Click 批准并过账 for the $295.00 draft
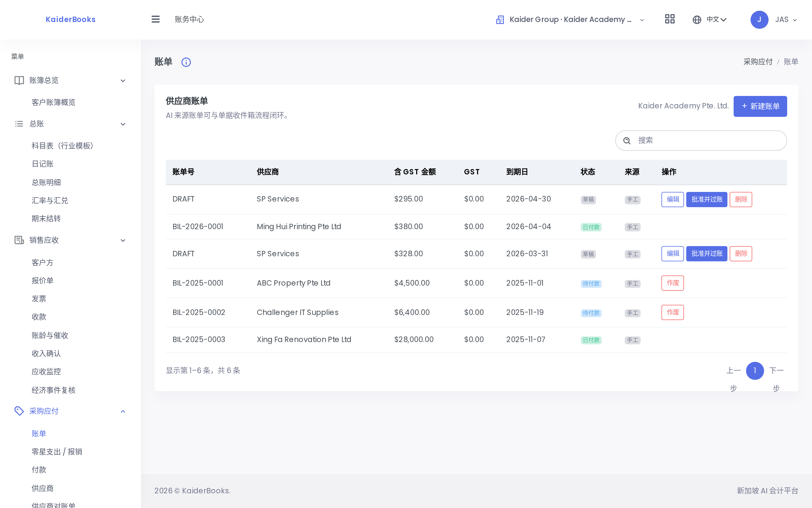 707,200
